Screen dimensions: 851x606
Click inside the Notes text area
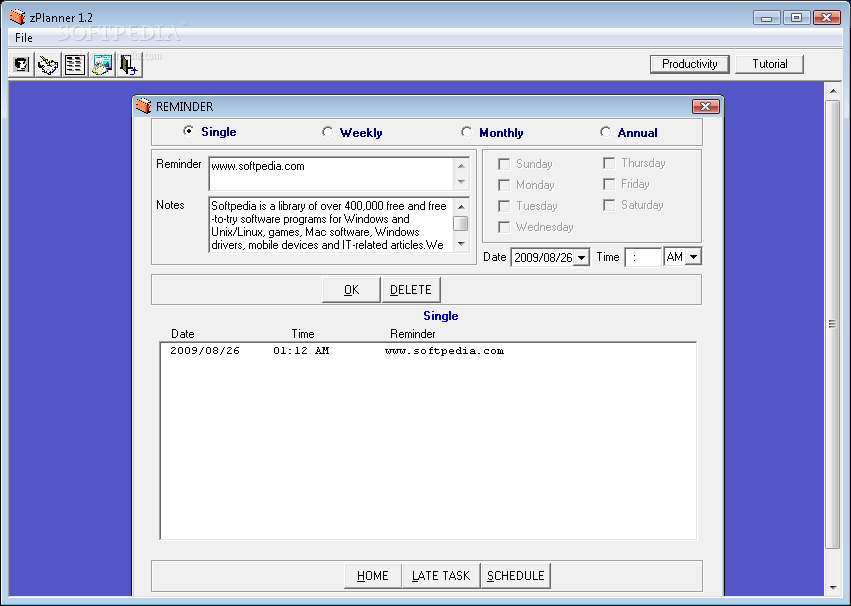coord(331,225)
